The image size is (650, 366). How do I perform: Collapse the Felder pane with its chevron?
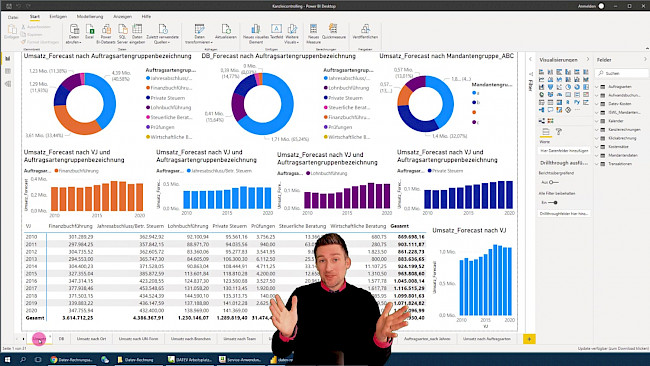pos(645,60)
